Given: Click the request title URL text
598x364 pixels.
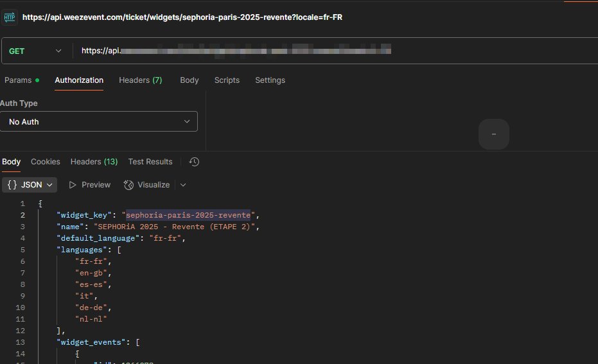Looking at the screenshot, I should pos(182,17).
